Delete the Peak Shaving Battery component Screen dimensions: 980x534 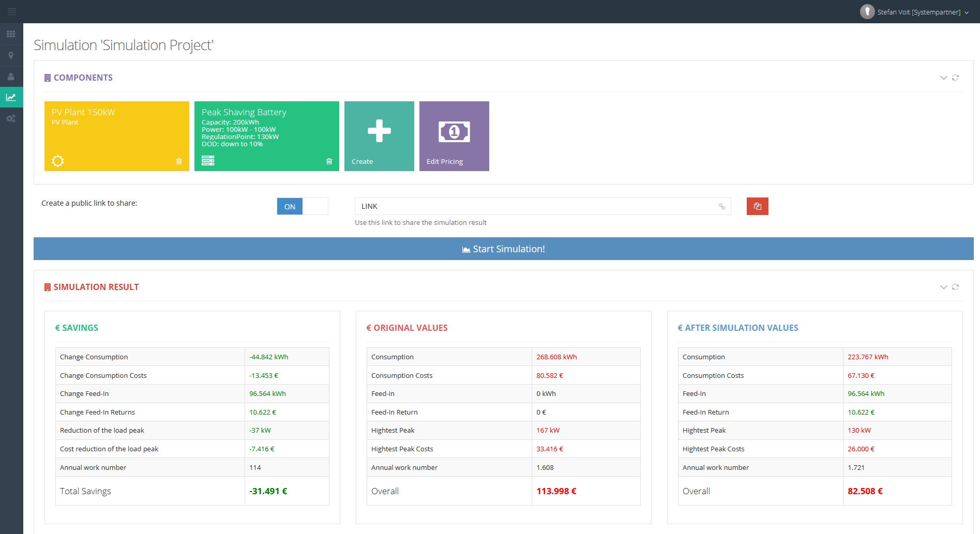[x=329, y=161]
